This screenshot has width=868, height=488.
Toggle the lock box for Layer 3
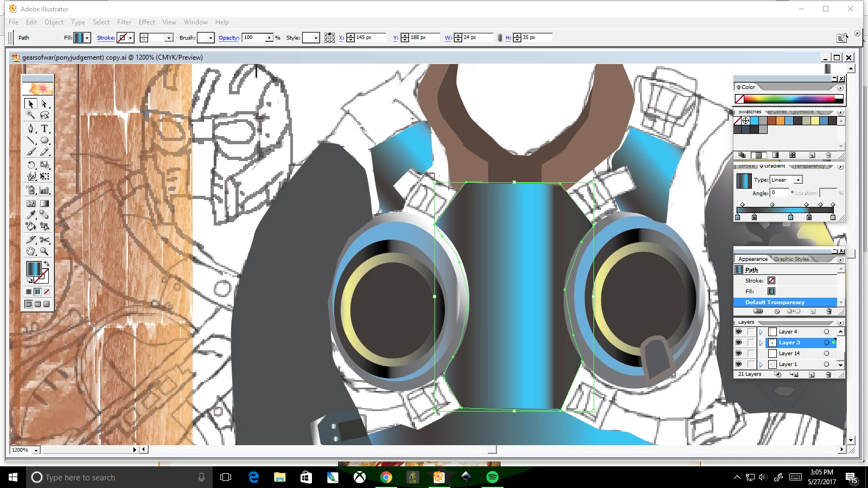751,343
